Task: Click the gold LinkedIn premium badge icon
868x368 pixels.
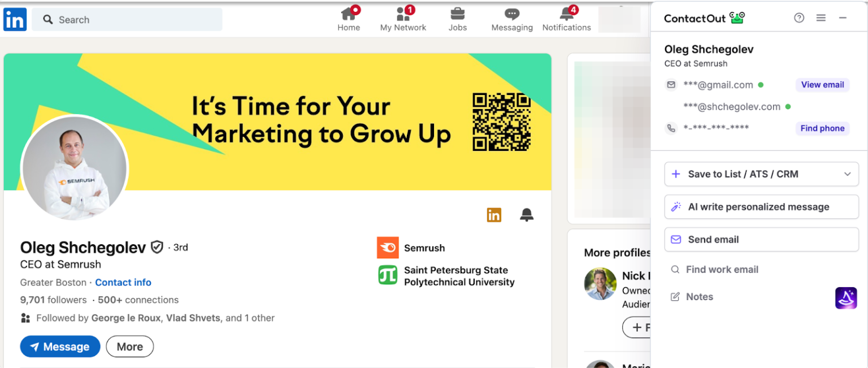Action: pos(494,215)
